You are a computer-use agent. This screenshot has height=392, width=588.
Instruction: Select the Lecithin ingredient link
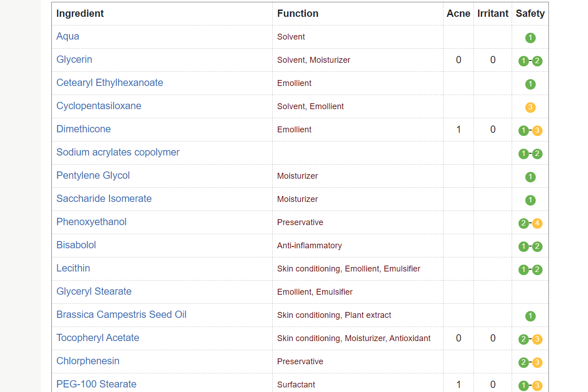73,268
